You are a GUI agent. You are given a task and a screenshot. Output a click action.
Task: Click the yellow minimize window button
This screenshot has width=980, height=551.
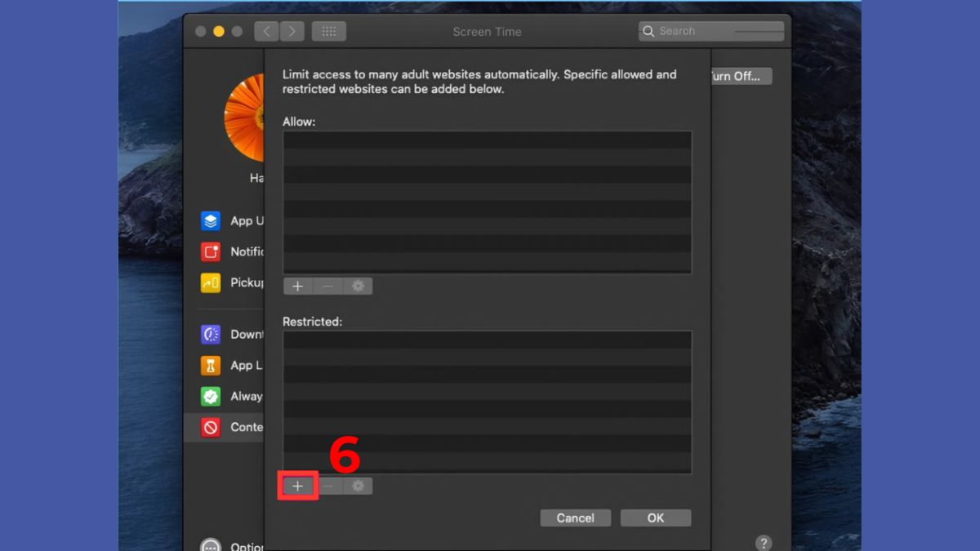click(219, 32)
